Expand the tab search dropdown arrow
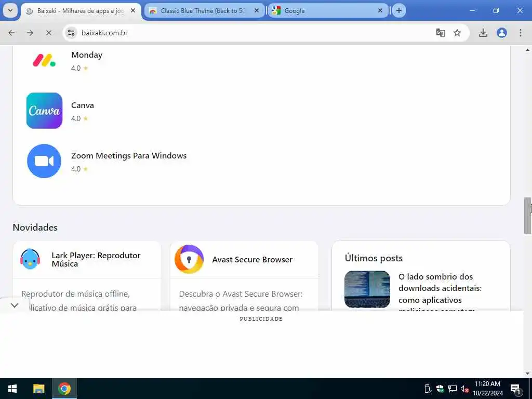This screenshot has height=399, width=532. point(10,10)
